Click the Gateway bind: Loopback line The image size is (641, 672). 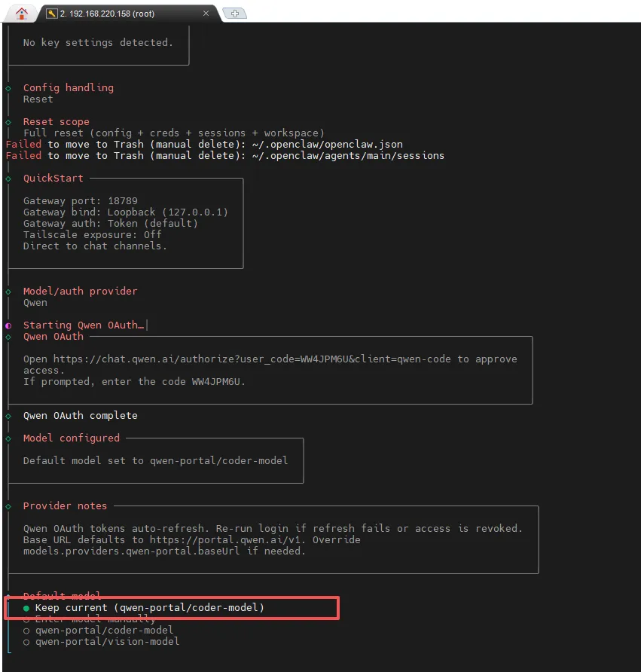pos(126,212)
